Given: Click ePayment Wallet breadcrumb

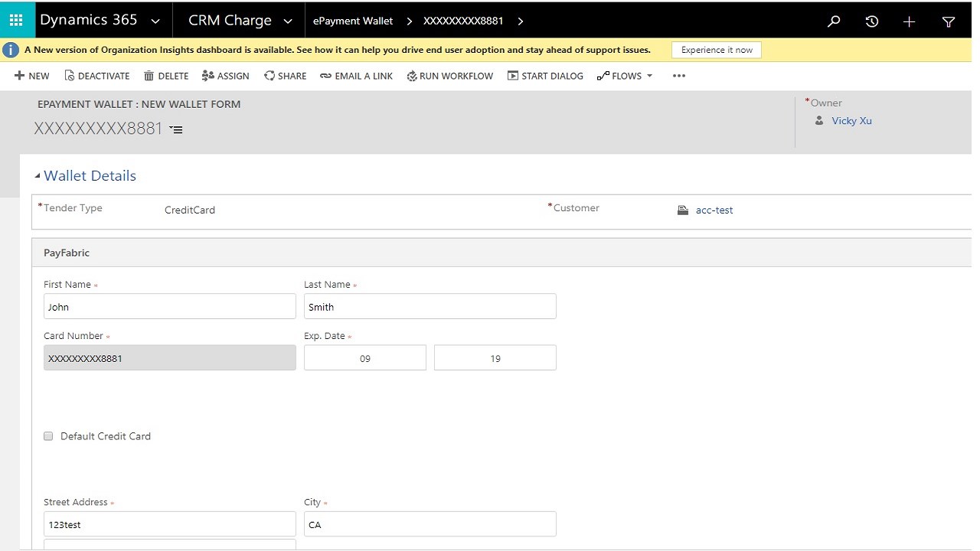Looking at the screenshot, I should (353, 21).
